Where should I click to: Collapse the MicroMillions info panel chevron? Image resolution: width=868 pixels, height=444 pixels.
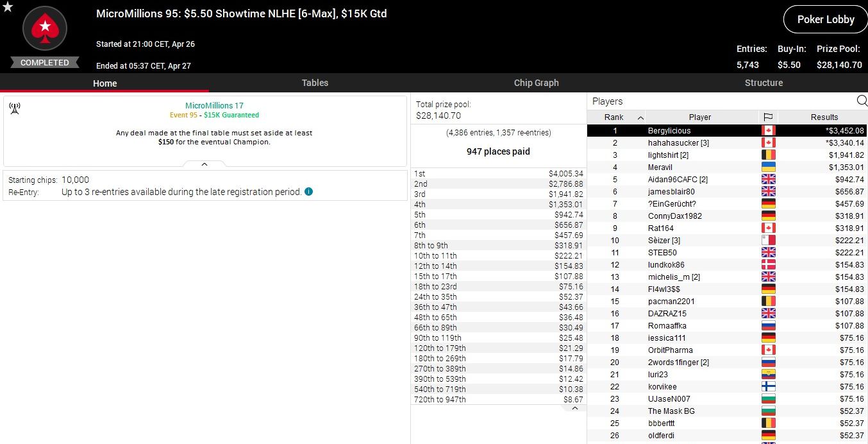pyautogui.click(x=204, y=164)
